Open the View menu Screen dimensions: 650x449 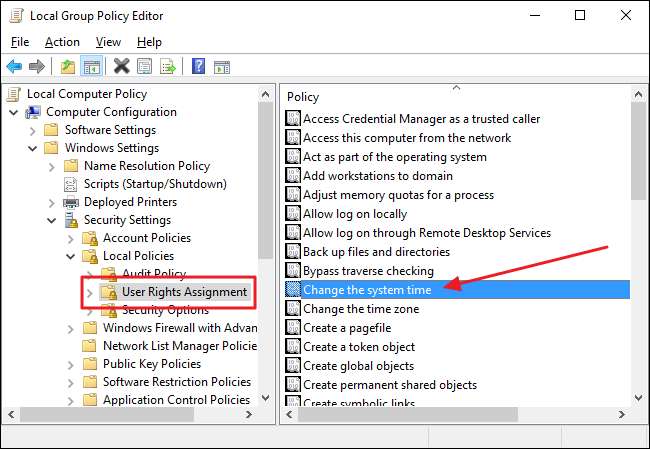click(x=108, y=42)
